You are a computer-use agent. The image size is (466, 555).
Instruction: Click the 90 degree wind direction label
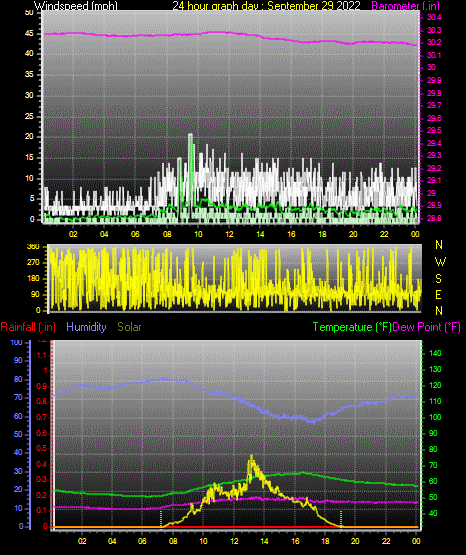[x=35, y=294]
